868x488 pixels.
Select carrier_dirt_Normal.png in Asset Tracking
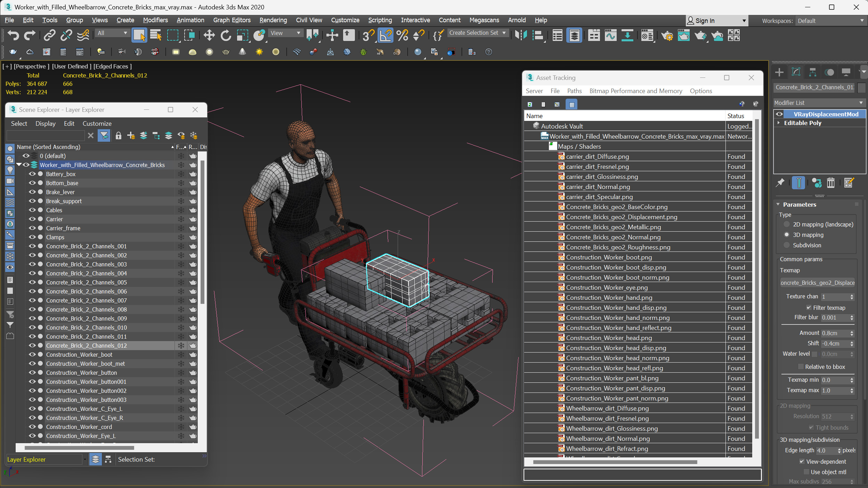point(598,187)
